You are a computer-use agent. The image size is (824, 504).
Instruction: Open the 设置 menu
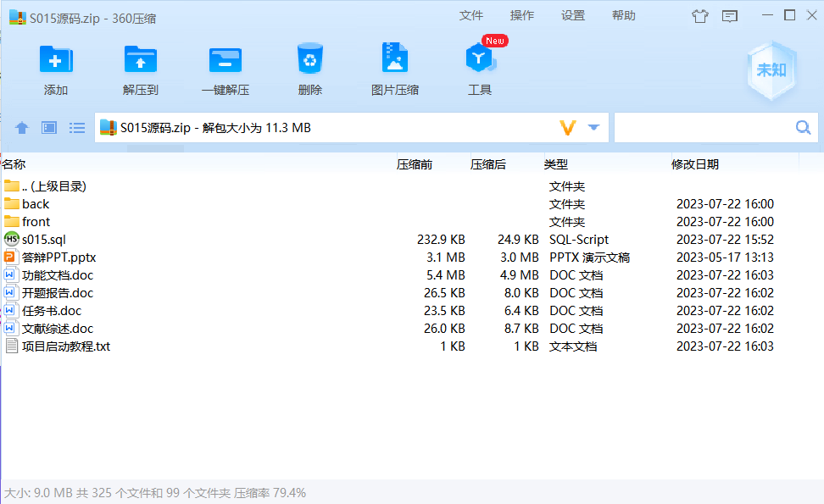tap(573, 16)
